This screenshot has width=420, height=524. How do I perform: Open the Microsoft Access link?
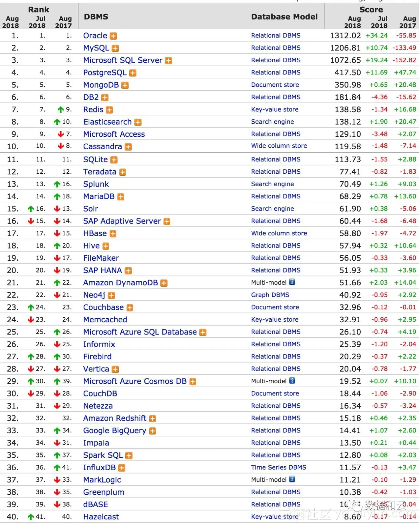(114, 134)
